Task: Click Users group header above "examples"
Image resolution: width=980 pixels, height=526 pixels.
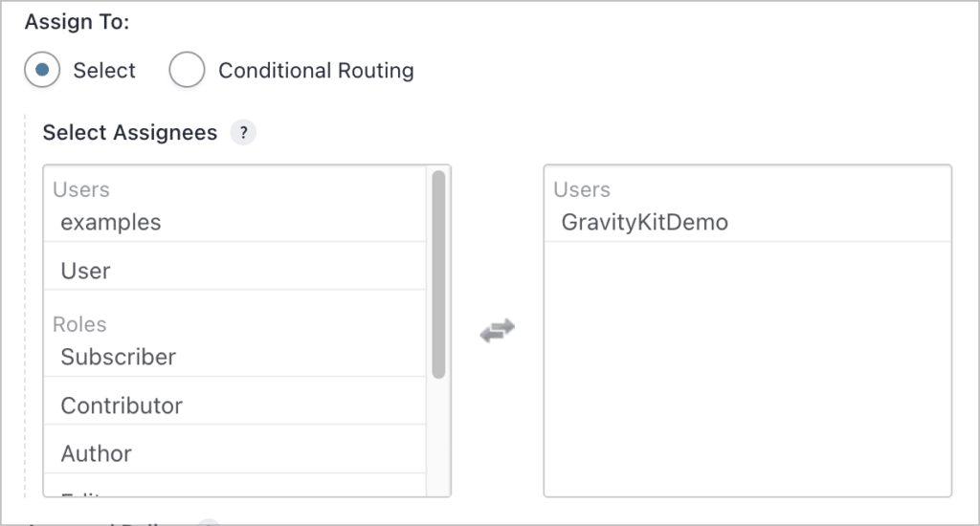Action: point(81,189)
